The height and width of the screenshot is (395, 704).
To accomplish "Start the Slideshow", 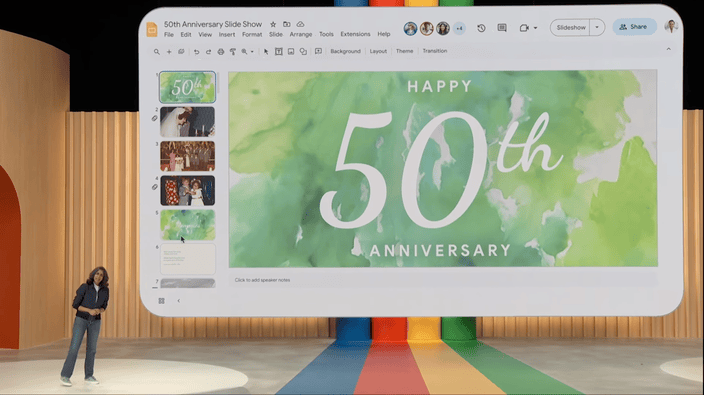I will click(x=571, y=27).
